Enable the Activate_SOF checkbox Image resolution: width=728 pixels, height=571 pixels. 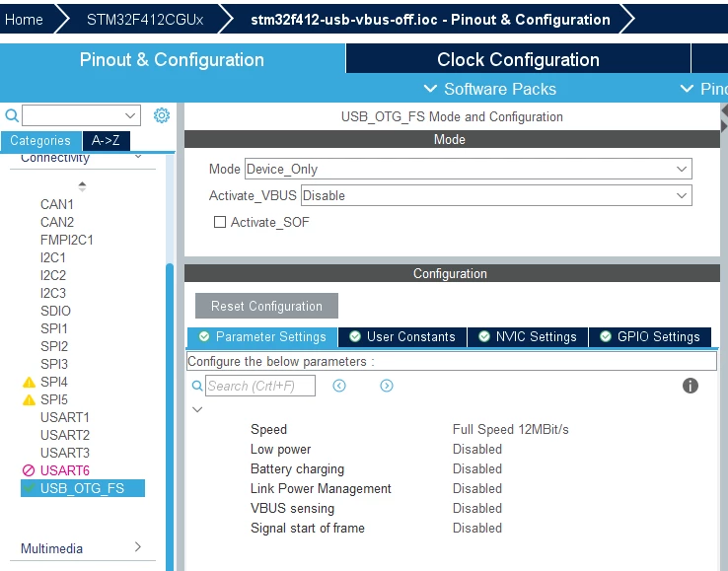coord(220,222)
